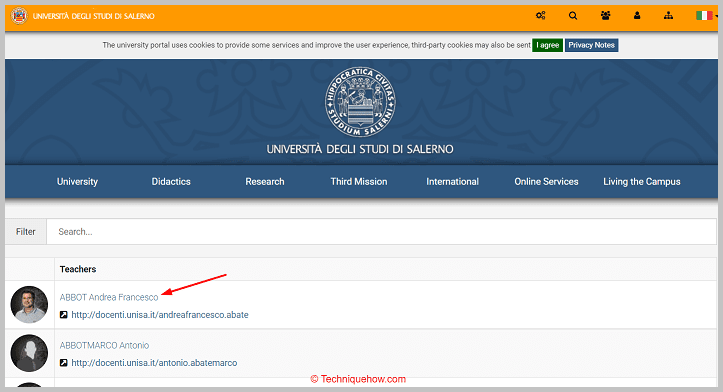Open the Didactics menu
Viewport: 723px width, 392px height.
coord(171,182)
